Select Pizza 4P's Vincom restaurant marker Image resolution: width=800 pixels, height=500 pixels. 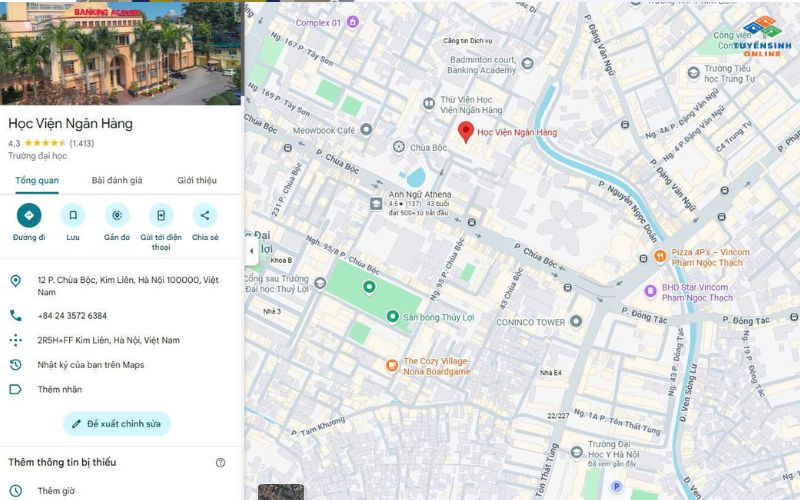click(660, 256)
